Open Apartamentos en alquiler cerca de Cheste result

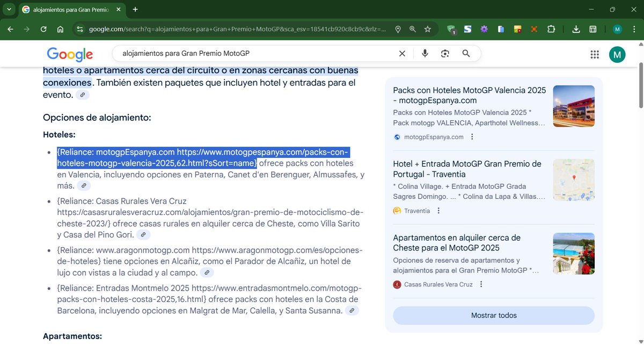tap(457, 243)
